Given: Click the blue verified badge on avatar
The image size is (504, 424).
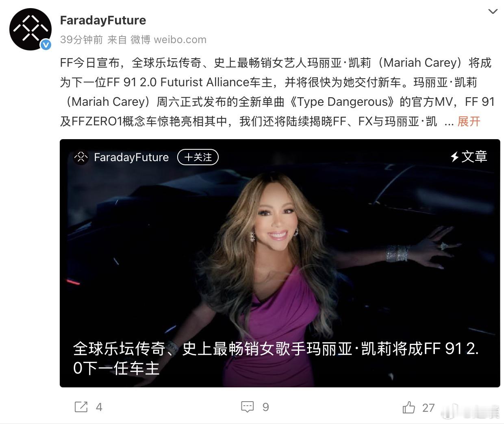Looking at the screenshot, I should point(46,45).
